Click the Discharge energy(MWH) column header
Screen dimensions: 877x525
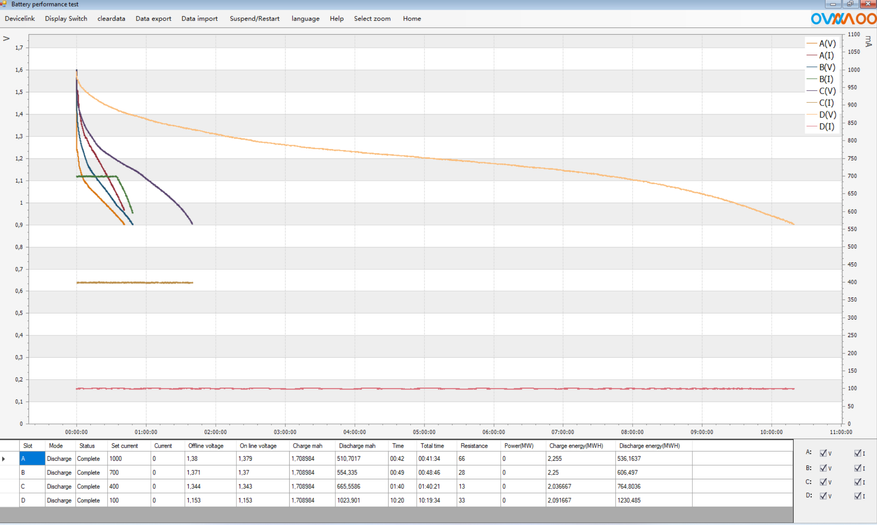(x=653, y=446)
